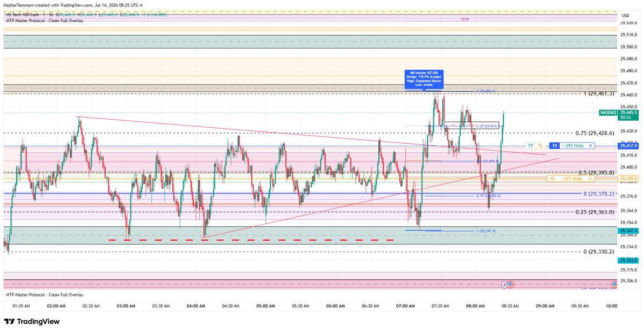
Task: Click the SL stop-loss button
Action: click(540, 146)
